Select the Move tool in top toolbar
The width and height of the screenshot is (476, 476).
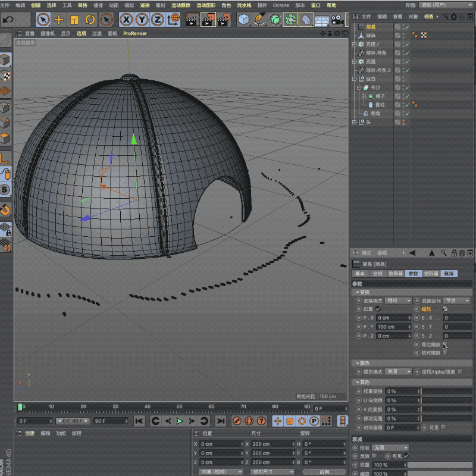[x=59, y=20]
